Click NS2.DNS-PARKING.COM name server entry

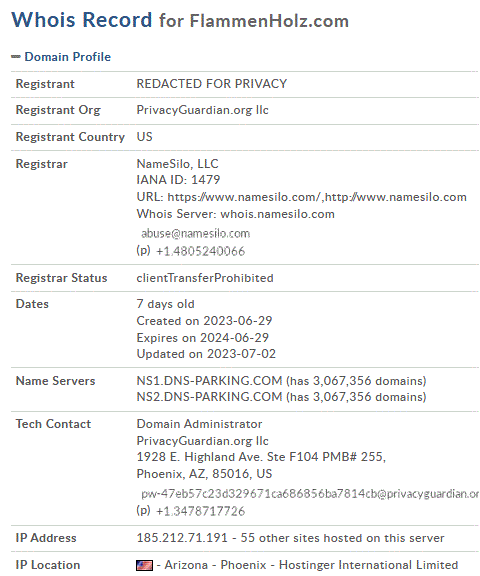coord(209,397)
